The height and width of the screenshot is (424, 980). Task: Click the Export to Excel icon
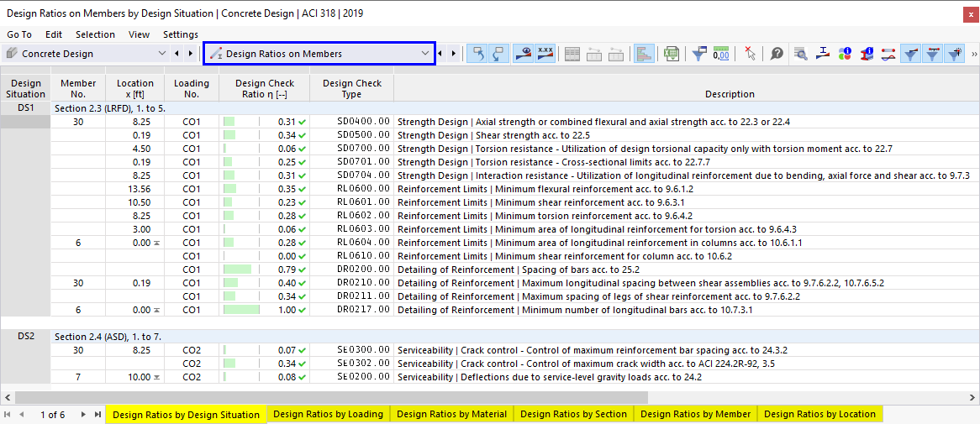(x=672, y=54)
